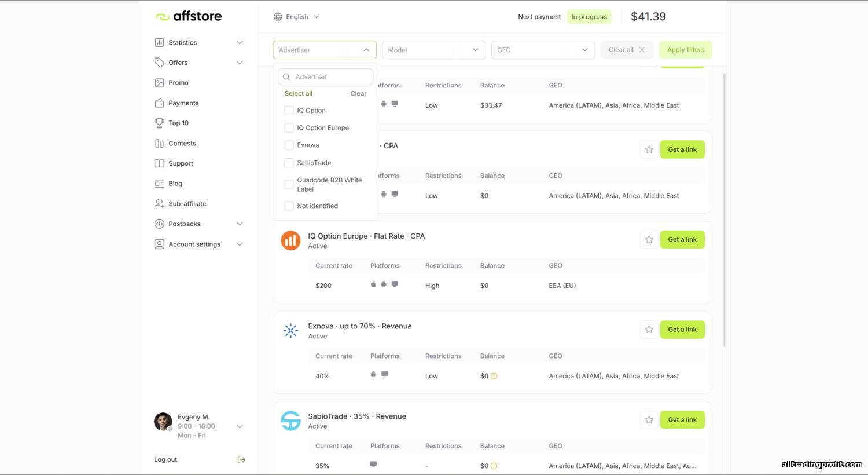Click the Offers tag icon
The image size is (868, 475).
pos(159,63)
